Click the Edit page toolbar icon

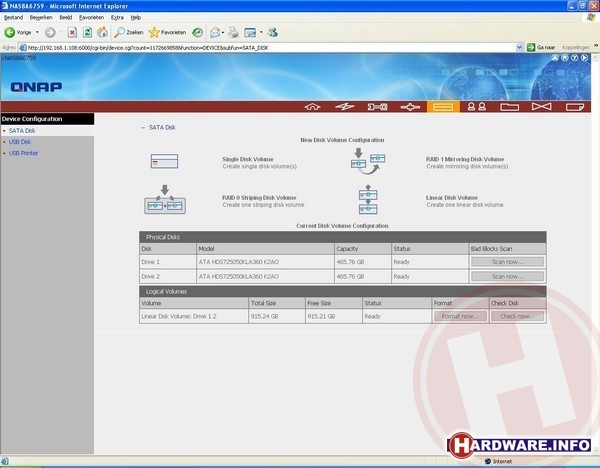coord(250,33)
